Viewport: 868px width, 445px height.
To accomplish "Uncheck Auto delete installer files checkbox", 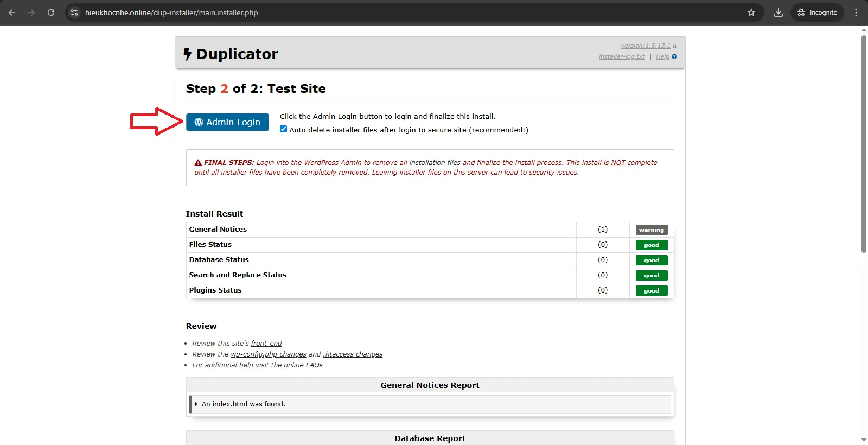I will click(283, 129).
